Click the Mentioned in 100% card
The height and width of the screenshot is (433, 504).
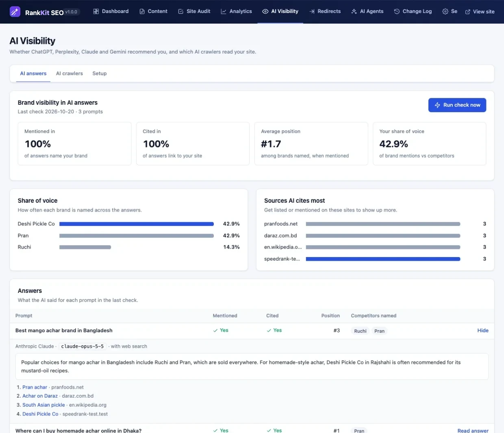point(74,144)
